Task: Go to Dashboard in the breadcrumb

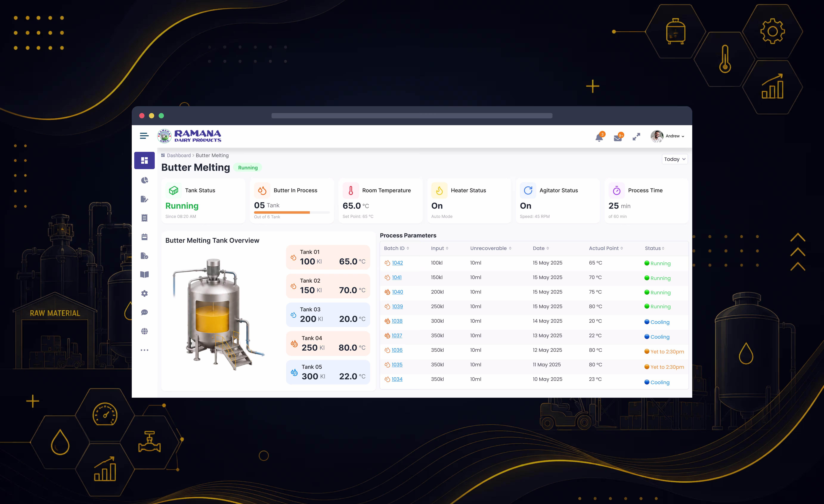Action: tap(179, 156)
